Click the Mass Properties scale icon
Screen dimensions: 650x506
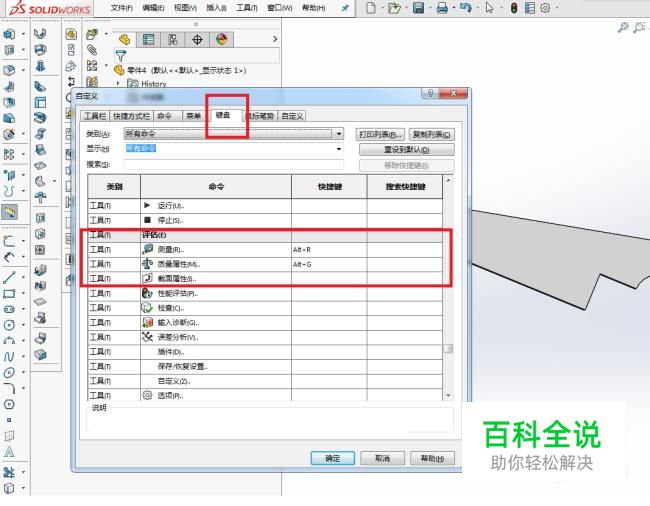pyautogui.click(x=148, y=264)
